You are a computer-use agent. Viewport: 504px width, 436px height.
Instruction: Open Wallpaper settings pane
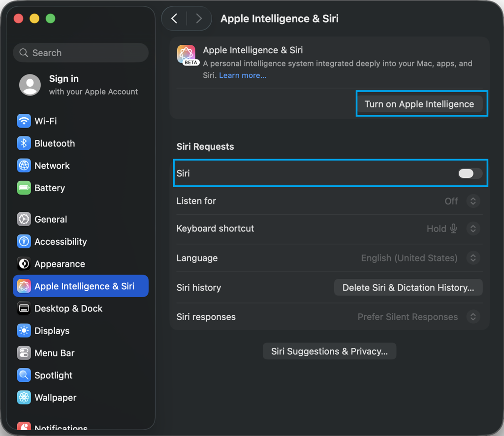pyautogui.click(x=81, y=398)
